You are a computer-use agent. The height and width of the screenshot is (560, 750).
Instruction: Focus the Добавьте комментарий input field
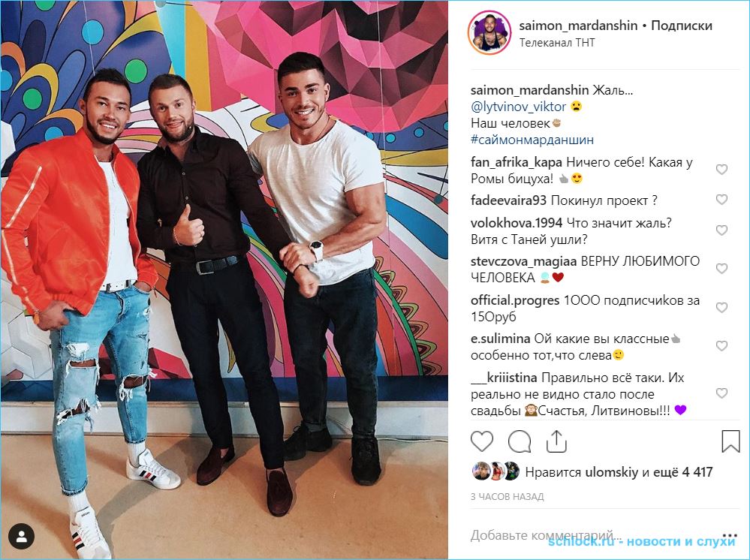593,535
